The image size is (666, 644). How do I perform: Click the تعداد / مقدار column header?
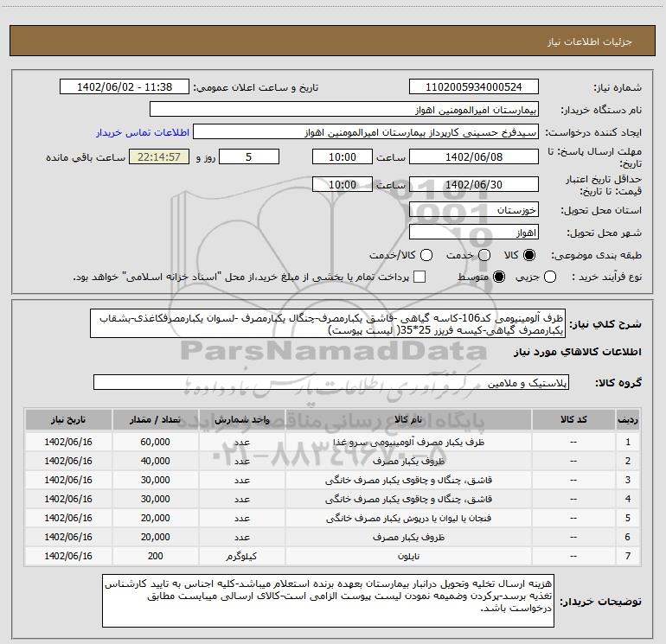coord(155,419)
